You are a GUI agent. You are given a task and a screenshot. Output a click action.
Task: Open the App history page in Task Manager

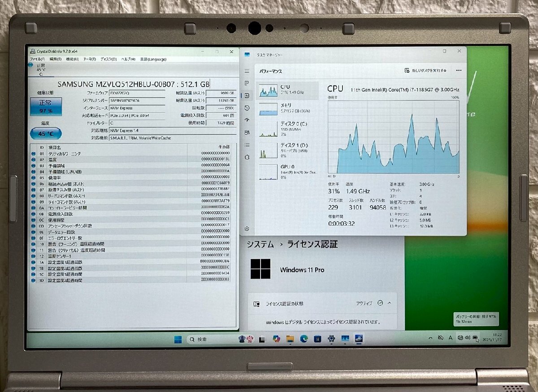pos(247,108)
